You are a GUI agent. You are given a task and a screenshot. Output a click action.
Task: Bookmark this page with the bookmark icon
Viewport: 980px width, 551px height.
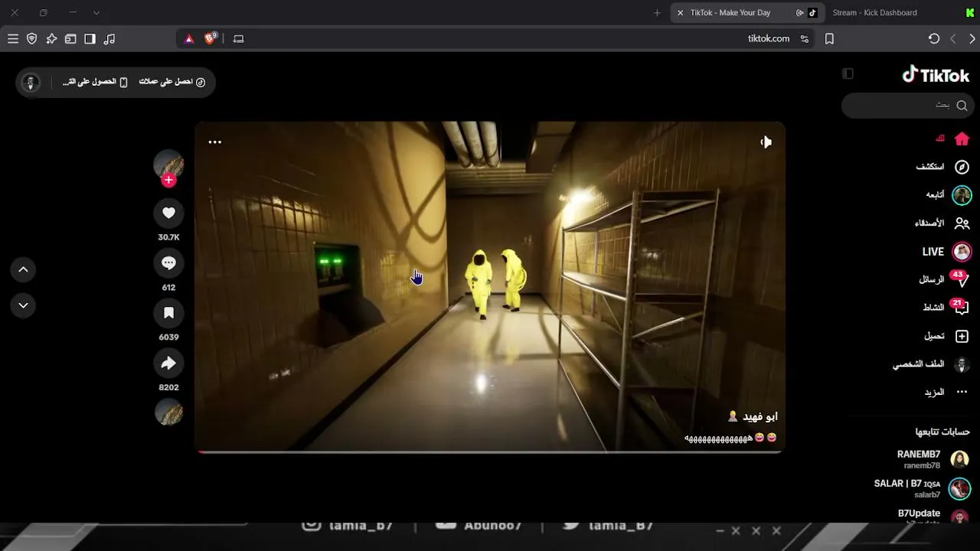tap(829, 38)
